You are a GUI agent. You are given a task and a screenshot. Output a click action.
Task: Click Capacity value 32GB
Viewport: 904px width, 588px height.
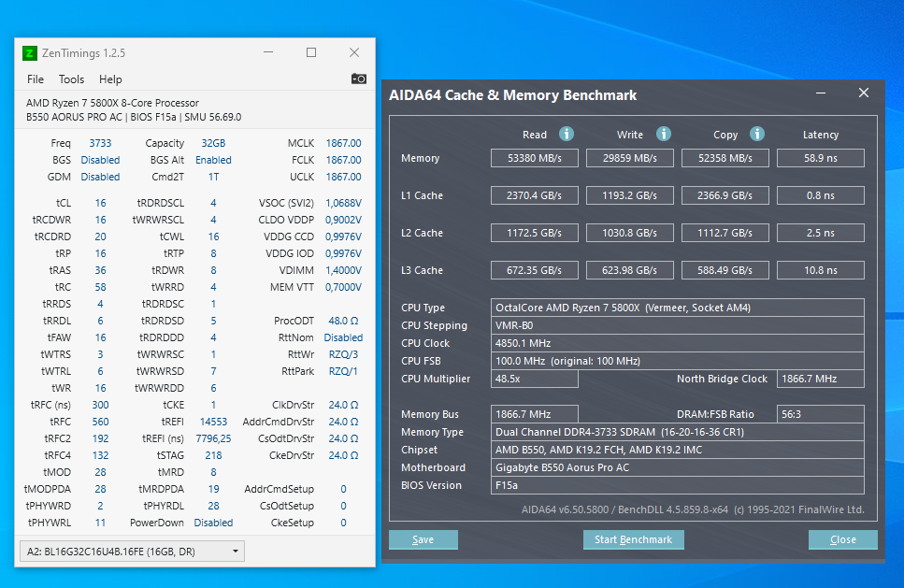click(x=213, y=143)
